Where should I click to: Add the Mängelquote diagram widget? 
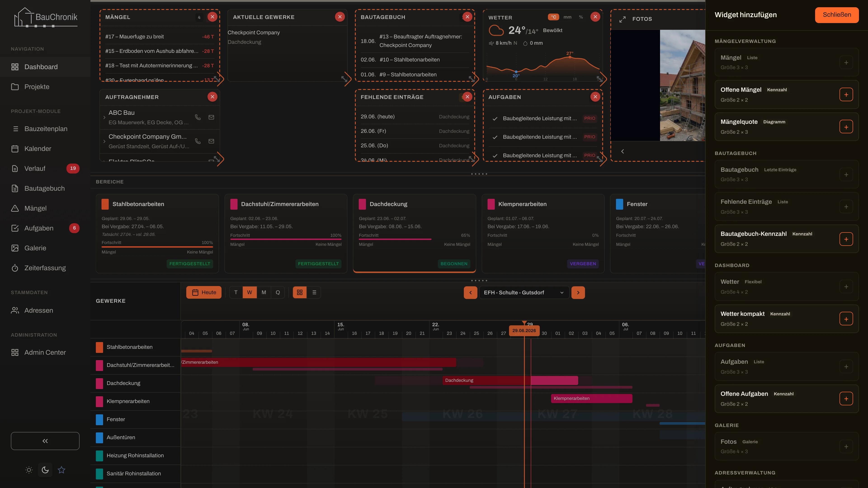[846, 127]
